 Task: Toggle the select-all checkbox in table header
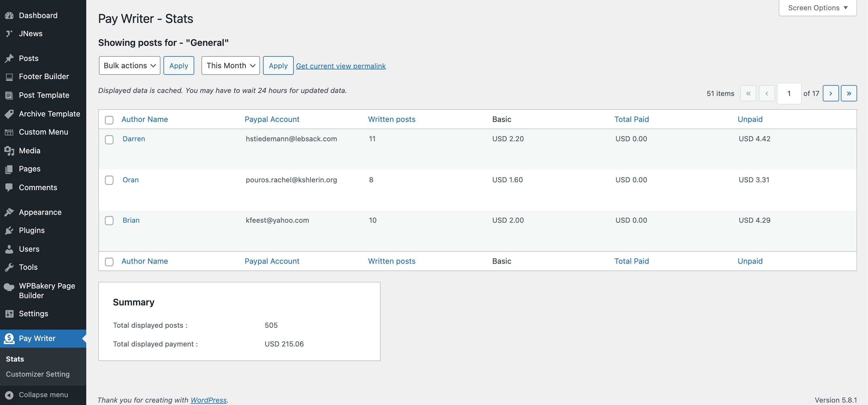[109, 120]
